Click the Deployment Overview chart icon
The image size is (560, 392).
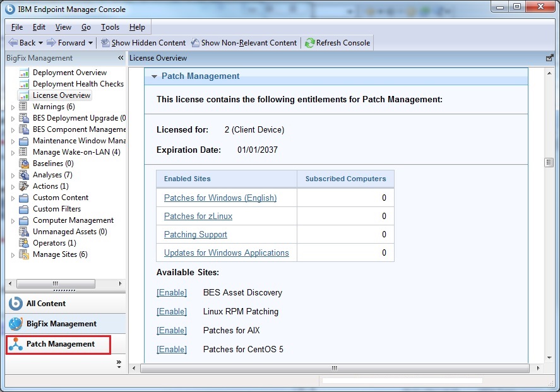(24, 73)
